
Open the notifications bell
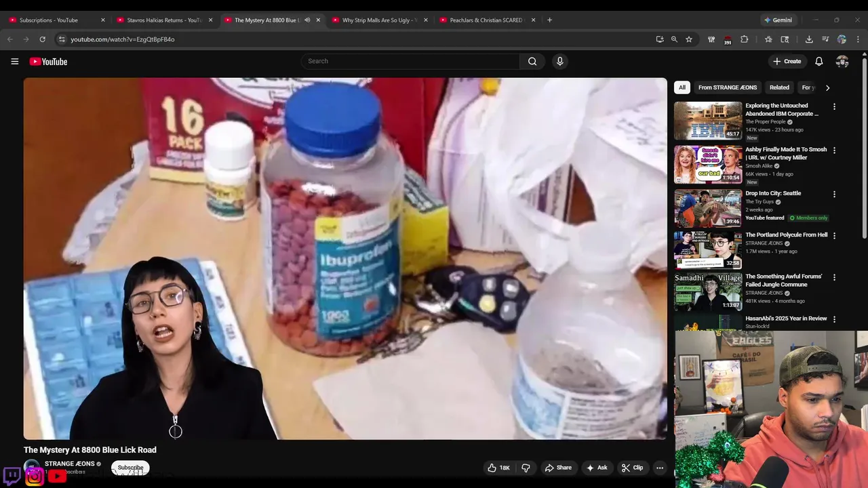click(819, 61)
